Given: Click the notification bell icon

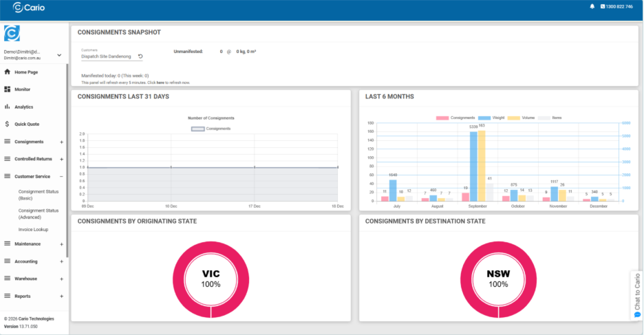Looking at the screenshot, I should click(592, 6).
